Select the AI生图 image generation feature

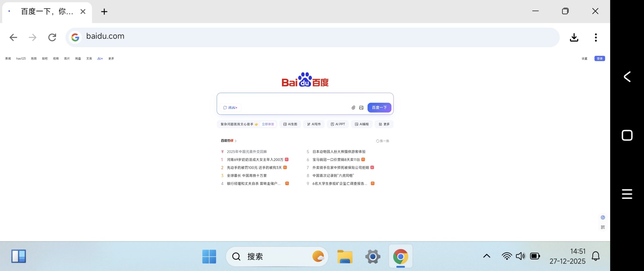(x=290, y=124)
